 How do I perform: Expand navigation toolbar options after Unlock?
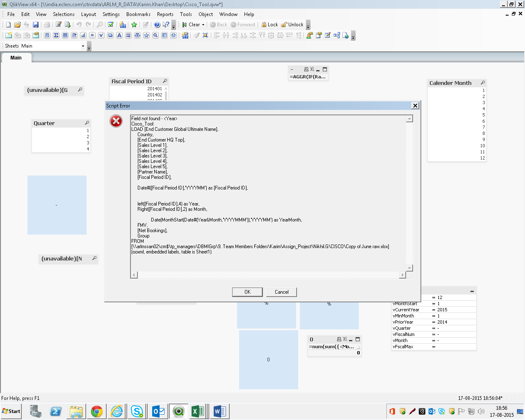[308, 25]
